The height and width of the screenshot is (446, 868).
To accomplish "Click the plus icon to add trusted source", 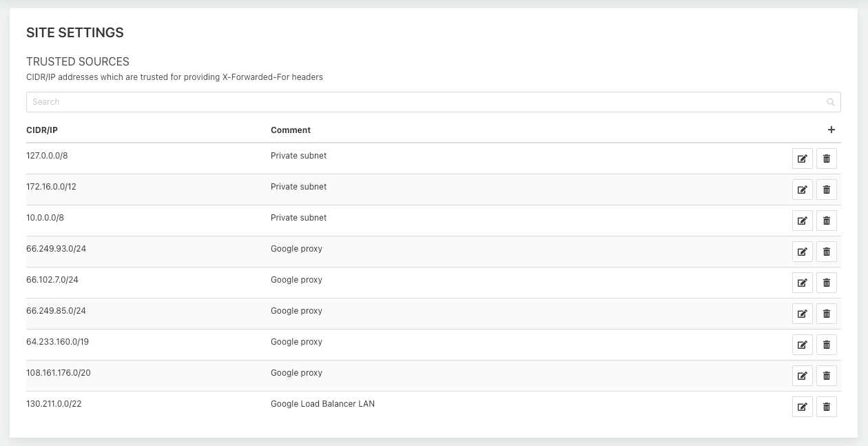I will tap(831, 130).
